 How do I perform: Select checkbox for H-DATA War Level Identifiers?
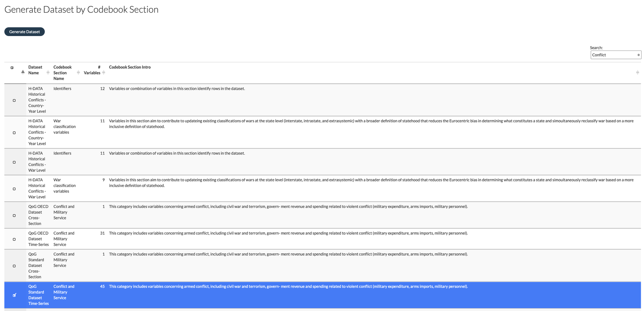[14, 162]
